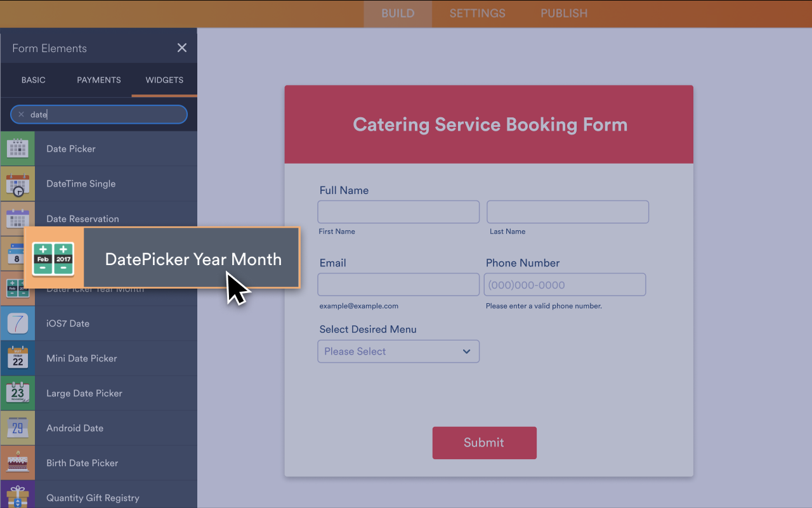This screenshot has height=508, width=812.
Task: Close the Form Elements panel
Action: (x=182, y=48)
